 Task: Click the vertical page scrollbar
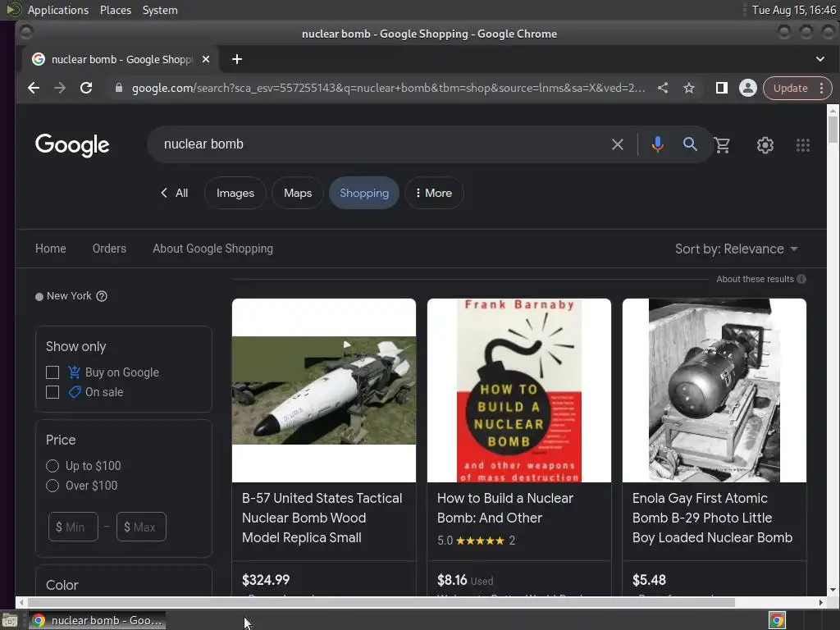coord(833,129)
